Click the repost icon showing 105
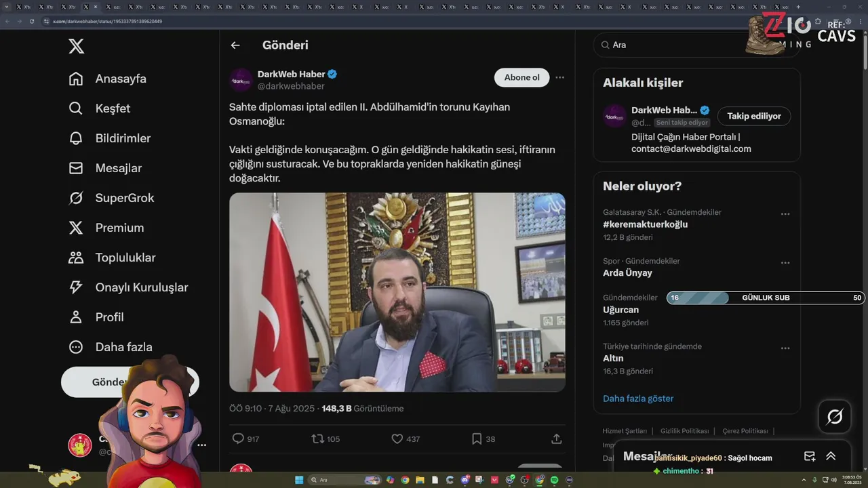This screenshot has height=488, width=868. click(x=317, y=439)
